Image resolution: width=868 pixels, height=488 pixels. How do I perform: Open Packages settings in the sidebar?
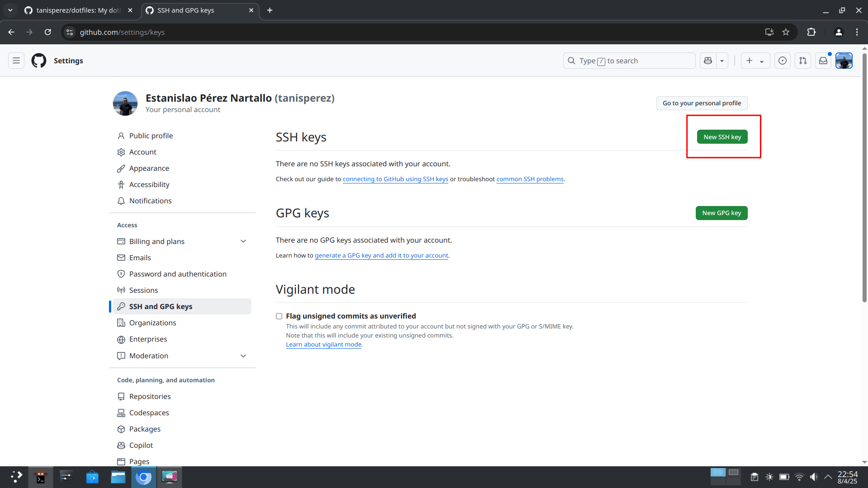(x=145, y=429)
